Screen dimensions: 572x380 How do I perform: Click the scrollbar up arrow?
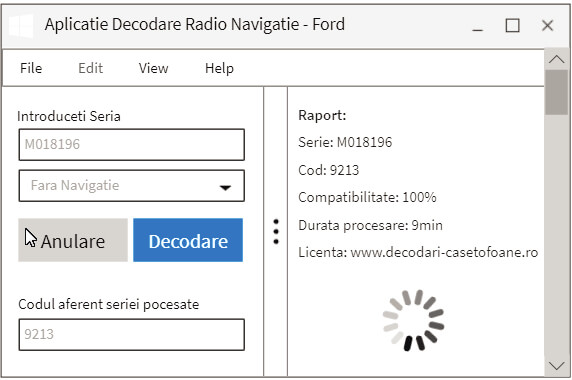click(557, 59)
